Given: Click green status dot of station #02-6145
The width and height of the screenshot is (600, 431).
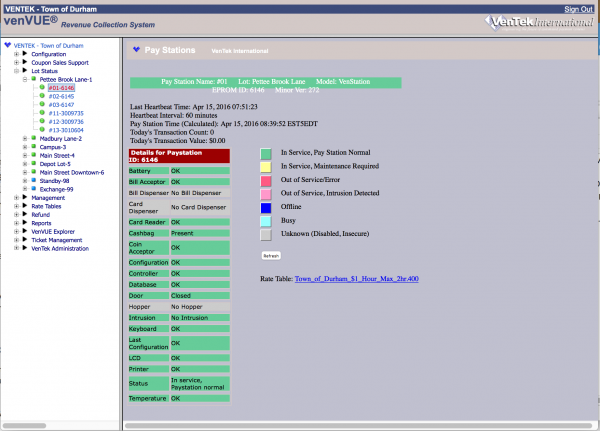Looking at the screenshot, I should (x=42, y=96).
